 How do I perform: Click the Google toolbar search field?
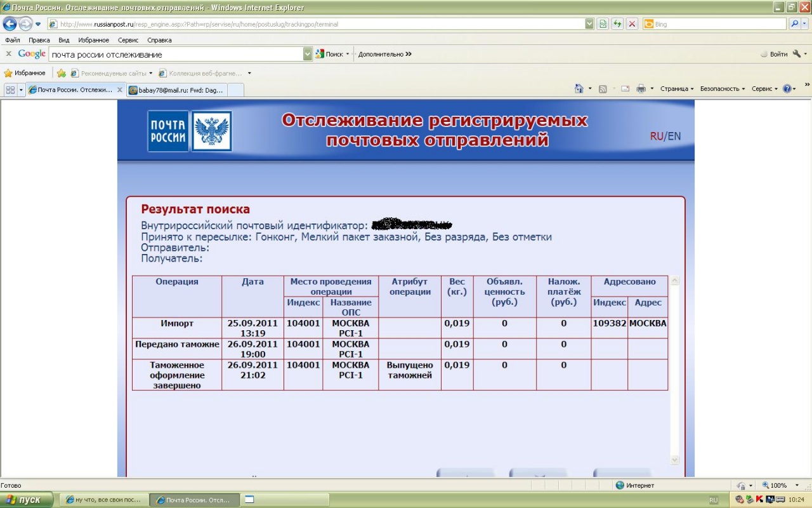(x=176, y=55)
